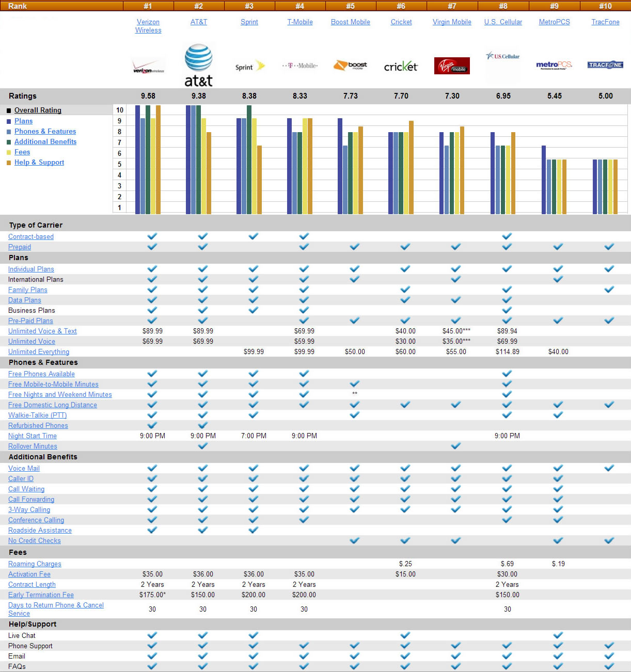Click the MetroPCS logo

[x=554, y=65]
